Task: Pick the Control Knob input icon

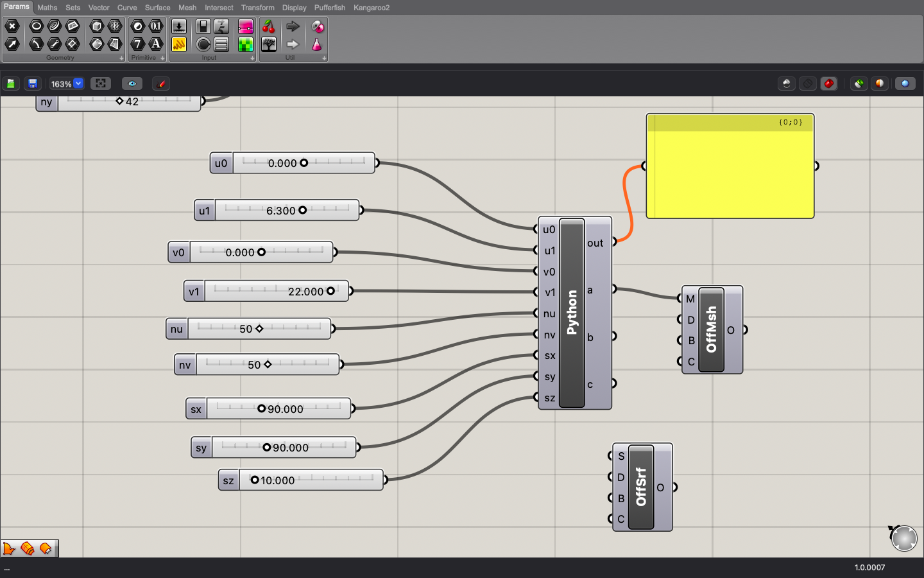Action: (203, 44)
